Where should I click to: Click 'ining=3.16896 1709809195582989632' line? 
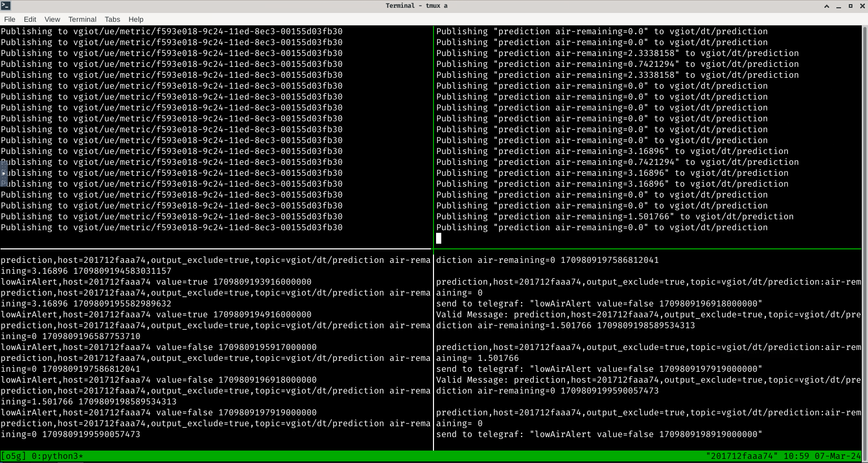[86, 304]
